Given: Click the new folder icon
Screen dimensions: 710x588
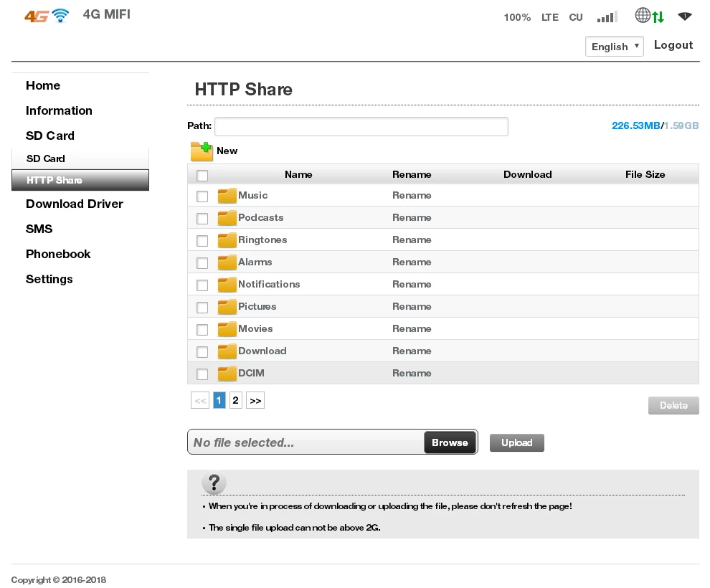Looking at the screenshot, I should (x=202, y=151).
